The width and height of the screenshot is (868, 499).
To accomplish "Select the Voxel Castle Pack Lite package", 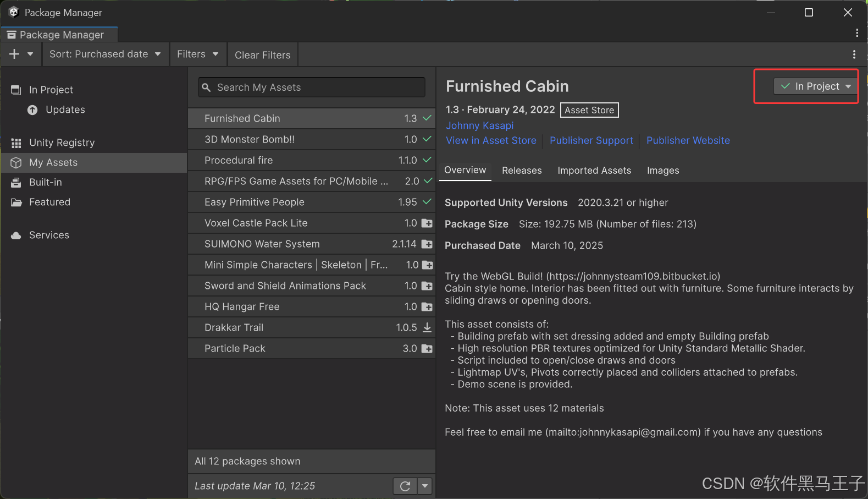I will tap(312, 223).
